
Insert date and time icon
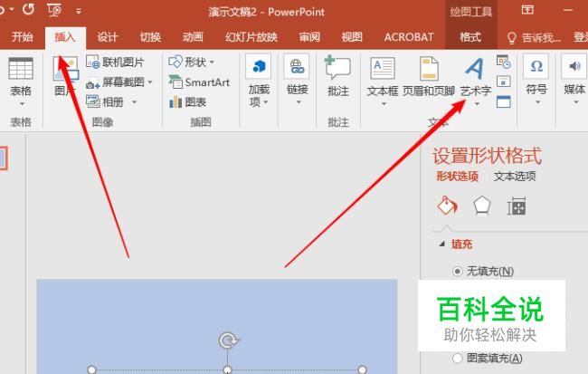coord(504,62)
